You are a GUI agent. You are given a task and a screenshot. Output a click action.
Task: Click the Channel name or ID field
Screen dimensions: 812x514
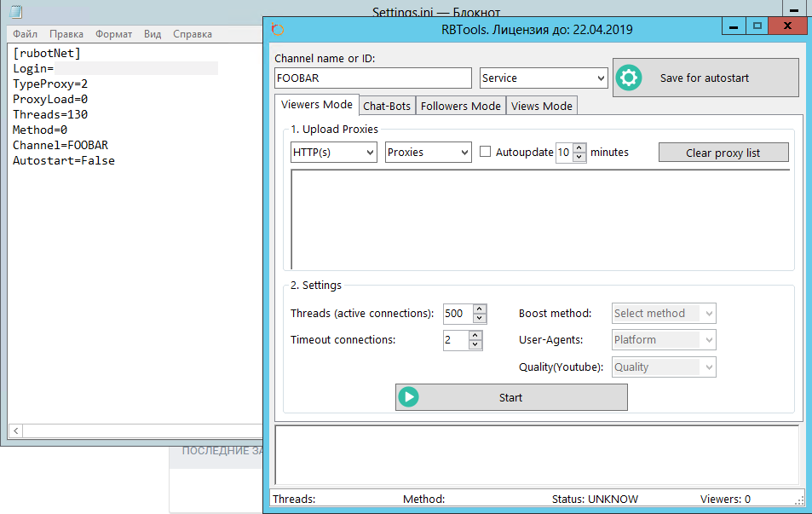(x=372, y=78)
